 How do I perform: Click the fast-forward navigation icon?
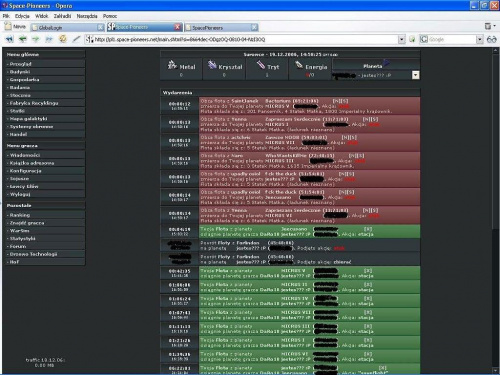[x=49, y=39]
